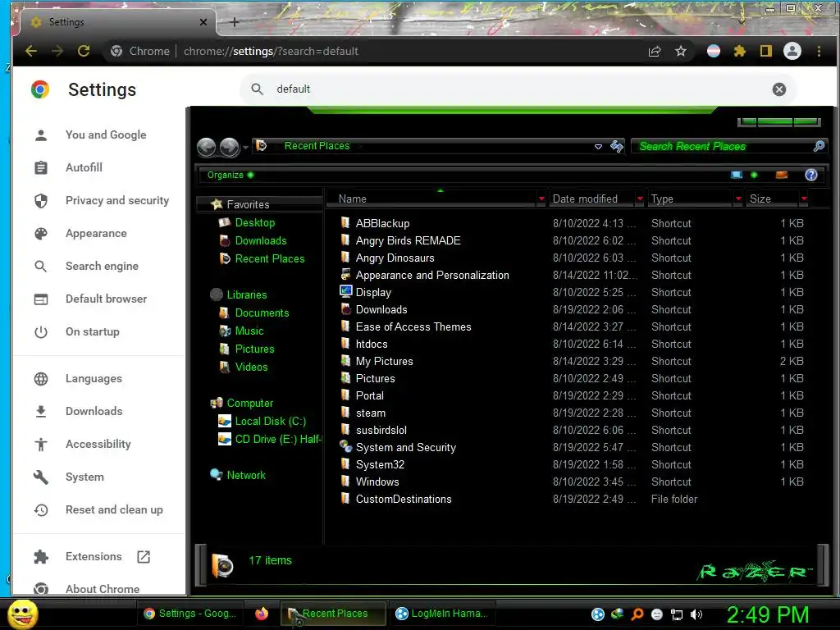Reload the Chrome settings page
The image size is (840, 630).
click(84, 51)
